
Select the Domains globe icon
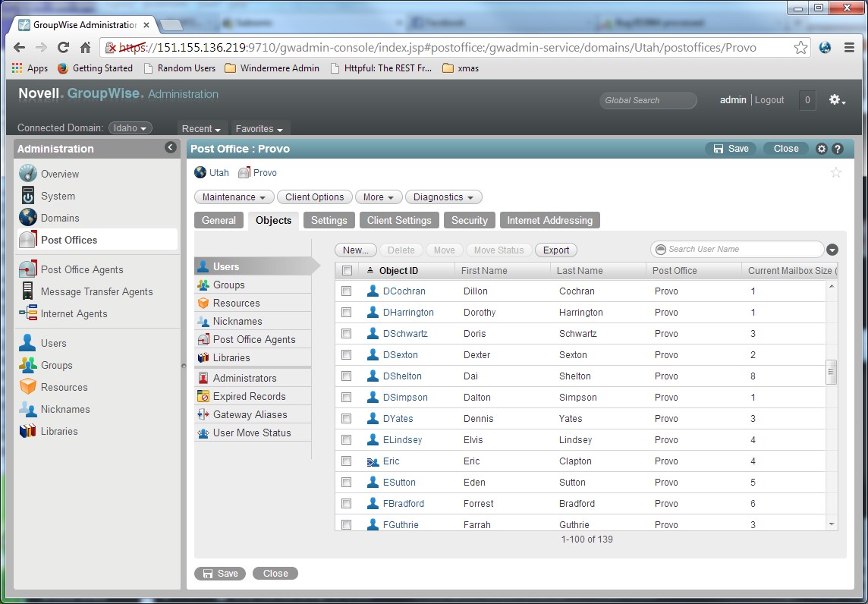[x=27, y=218]
